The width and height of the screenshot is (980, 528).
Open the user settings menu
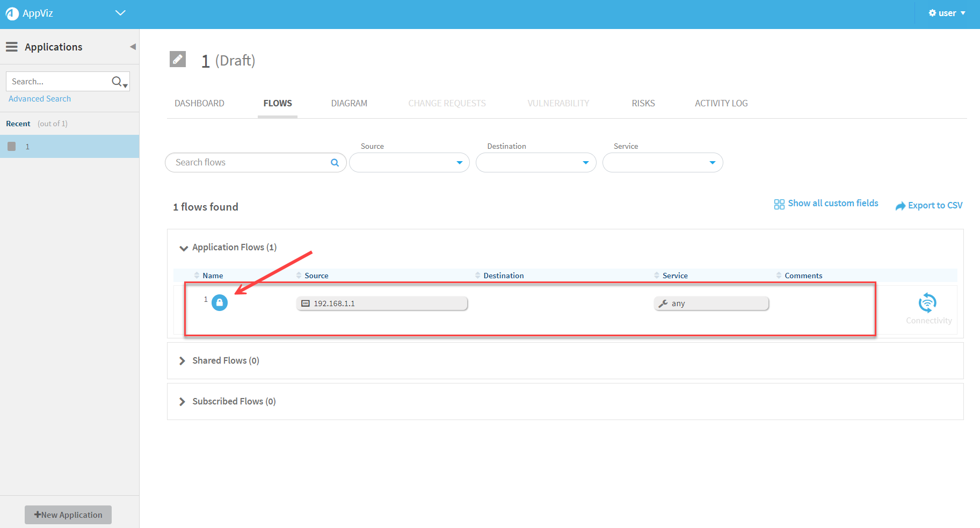pos(947,13)
